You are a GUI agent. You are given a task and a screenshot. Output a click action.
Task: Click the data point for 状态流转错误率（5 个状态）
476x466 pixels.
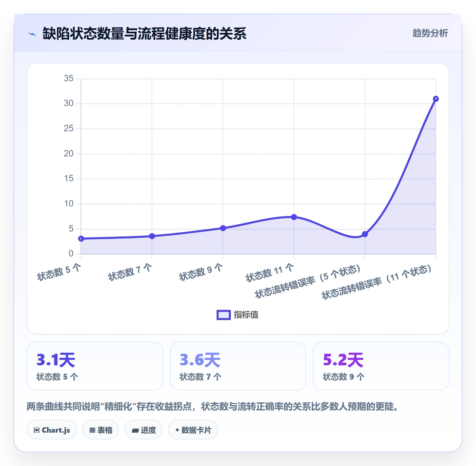(365, 234)
